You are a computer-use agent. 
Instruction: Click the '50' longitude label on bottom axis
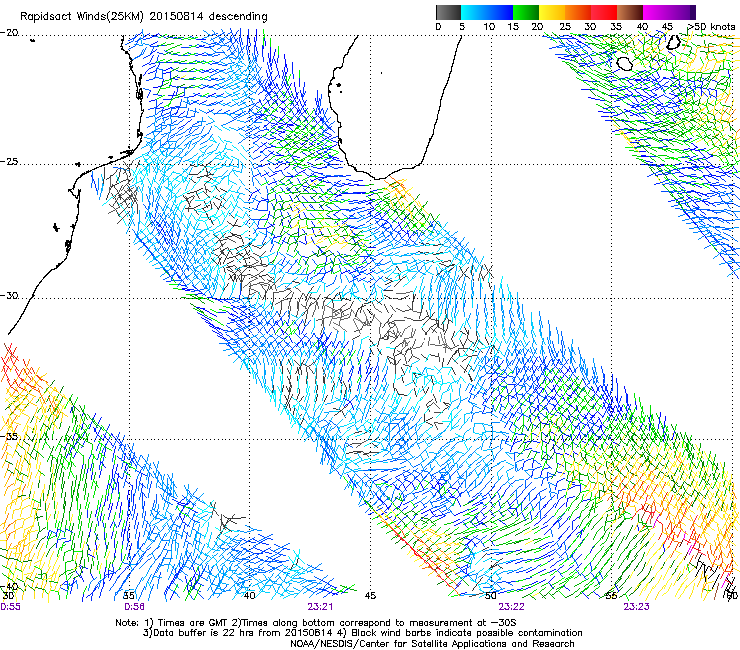pyautogui.click(x=491, y=596)
